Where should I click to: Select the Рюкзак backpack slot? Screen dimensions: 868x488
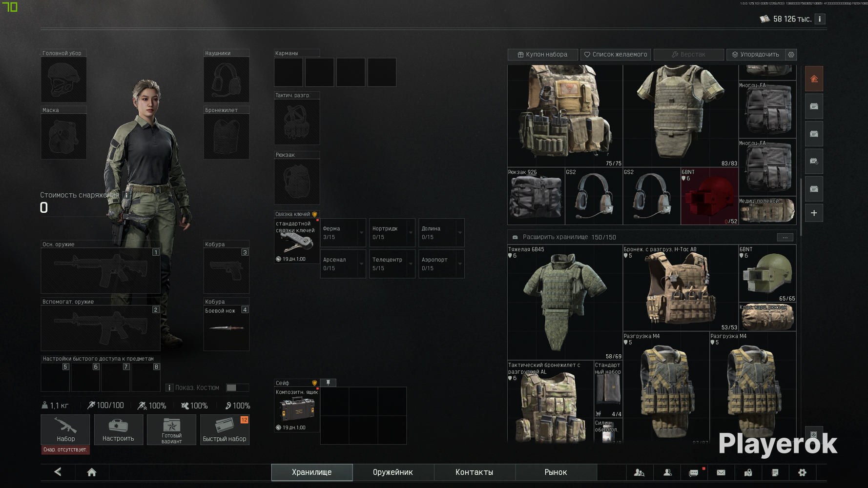(x=297, y=181)
